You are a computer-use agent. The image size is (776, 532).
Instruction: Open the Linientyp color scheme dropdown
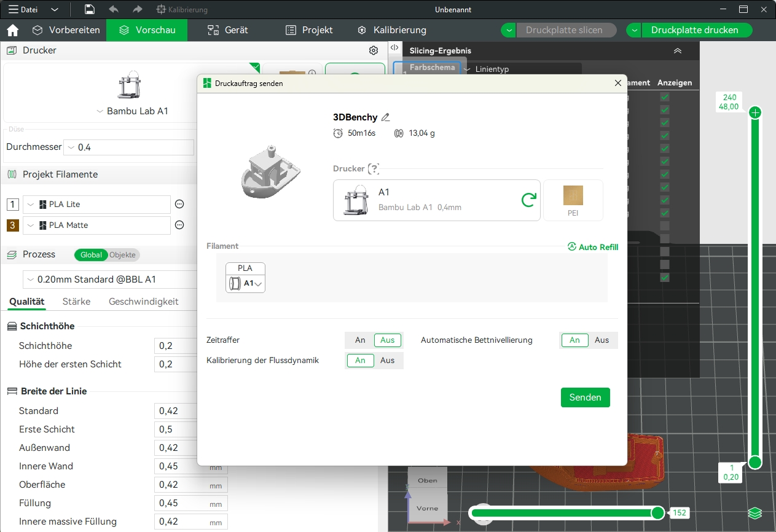click(523, 69)
